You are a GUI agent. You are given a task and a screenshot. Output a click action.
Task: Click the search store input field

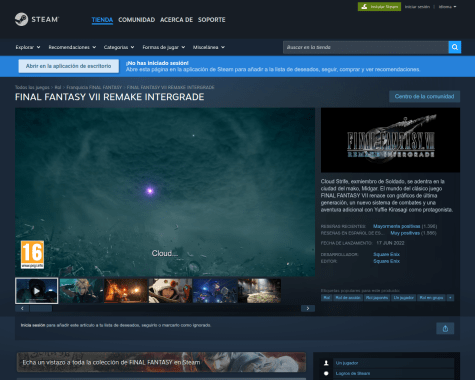[366, 47]
